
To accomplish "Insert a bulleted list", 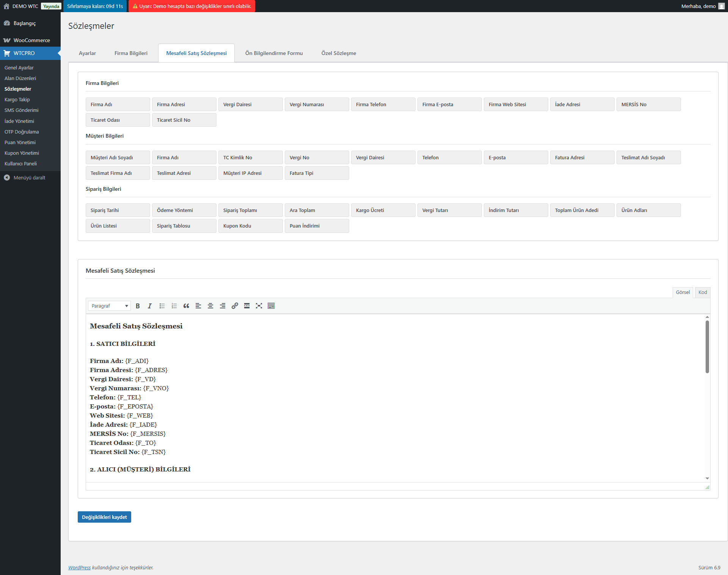I will [x=162, y=306].
